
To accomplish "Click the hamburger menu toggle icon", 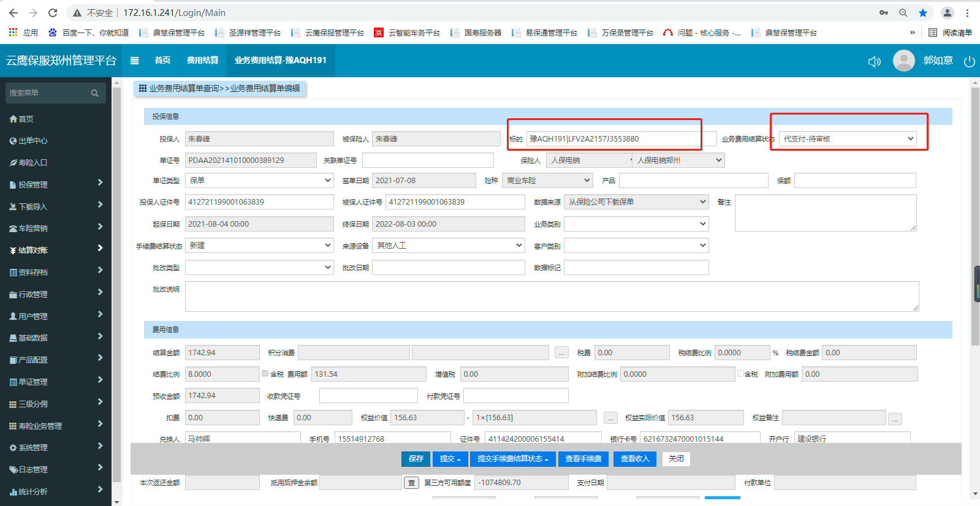I will (134, 61).
